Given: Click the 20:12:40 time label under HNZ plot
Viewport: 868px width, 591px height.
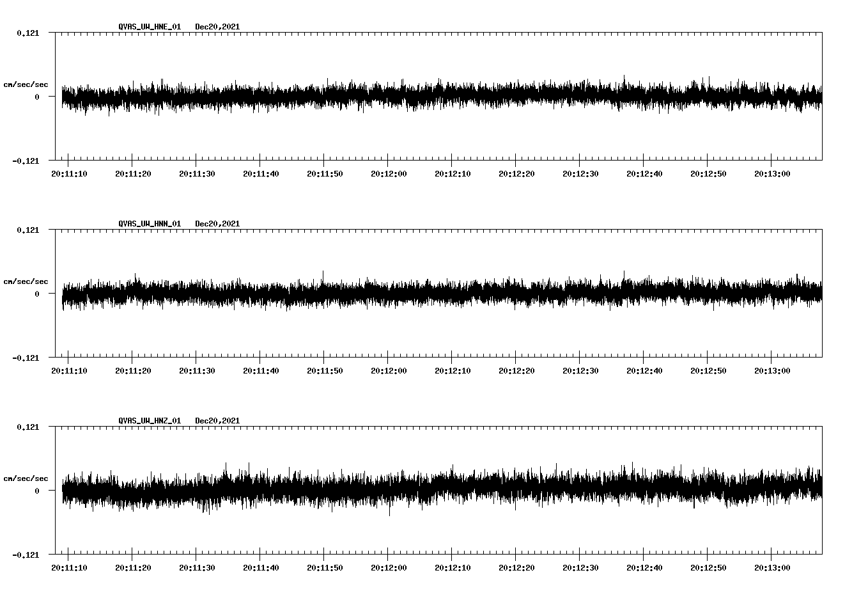Looking at the screenshot, I should [644, 567].
